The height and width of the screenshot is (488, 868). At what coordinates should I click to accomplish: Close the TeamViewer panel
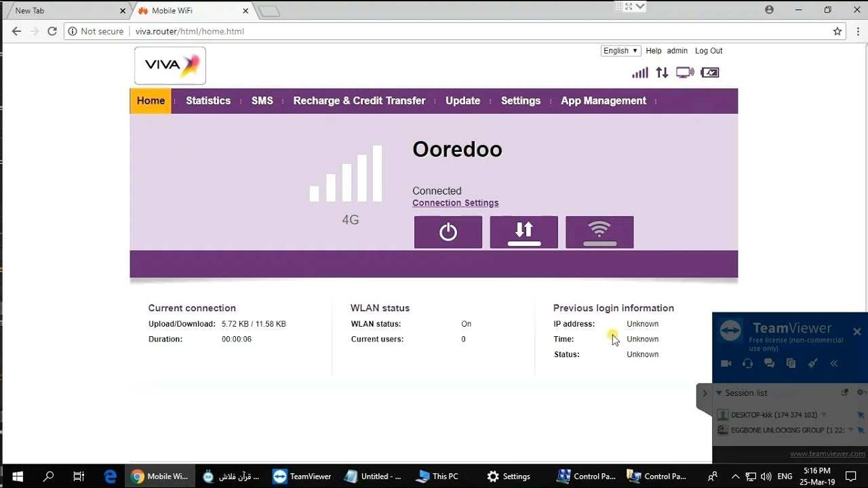[x=856, y=331]
